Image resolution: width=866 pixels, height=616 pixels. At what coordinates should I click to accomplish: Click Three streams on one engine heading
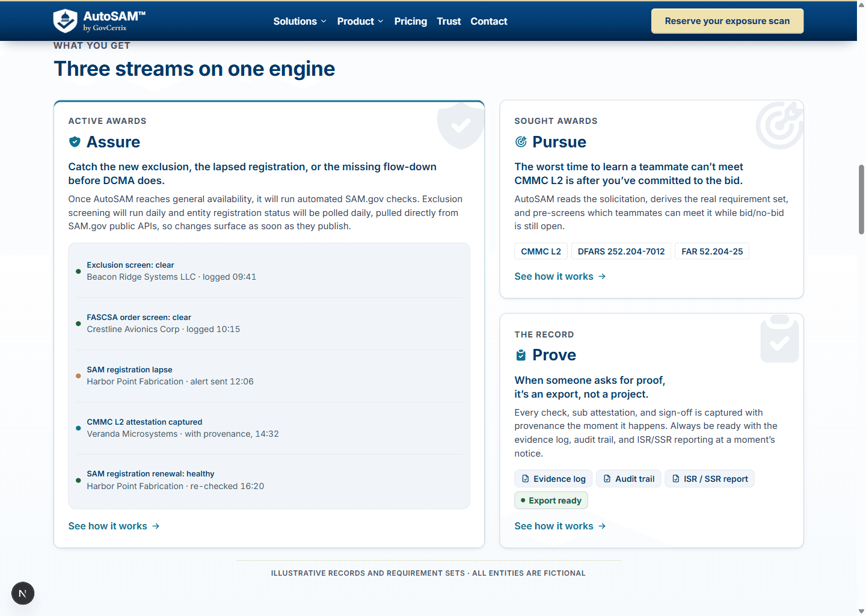[x=194, y=69]
